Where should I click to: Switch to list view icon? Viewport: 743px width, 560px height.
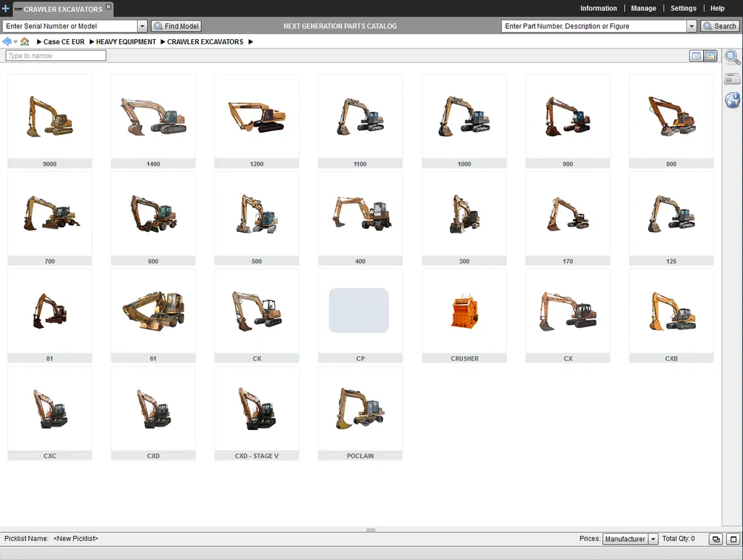(x=696, y=56)
